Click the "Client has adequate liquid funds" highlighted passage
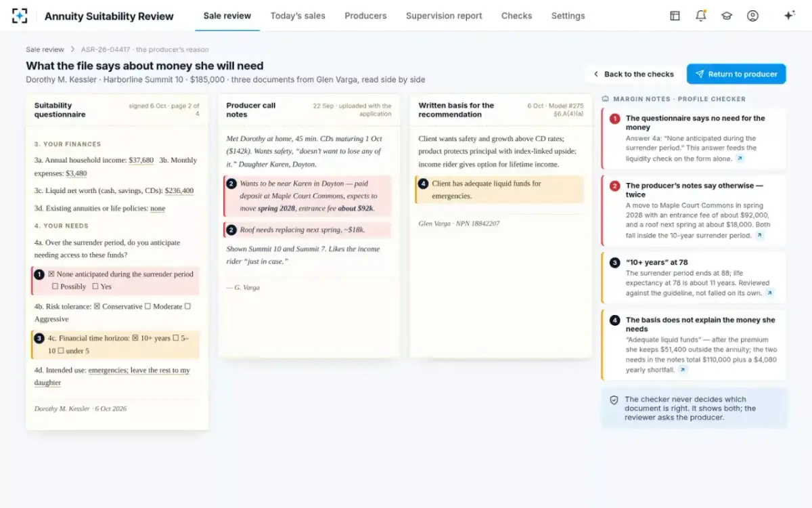 coord(499,190)
